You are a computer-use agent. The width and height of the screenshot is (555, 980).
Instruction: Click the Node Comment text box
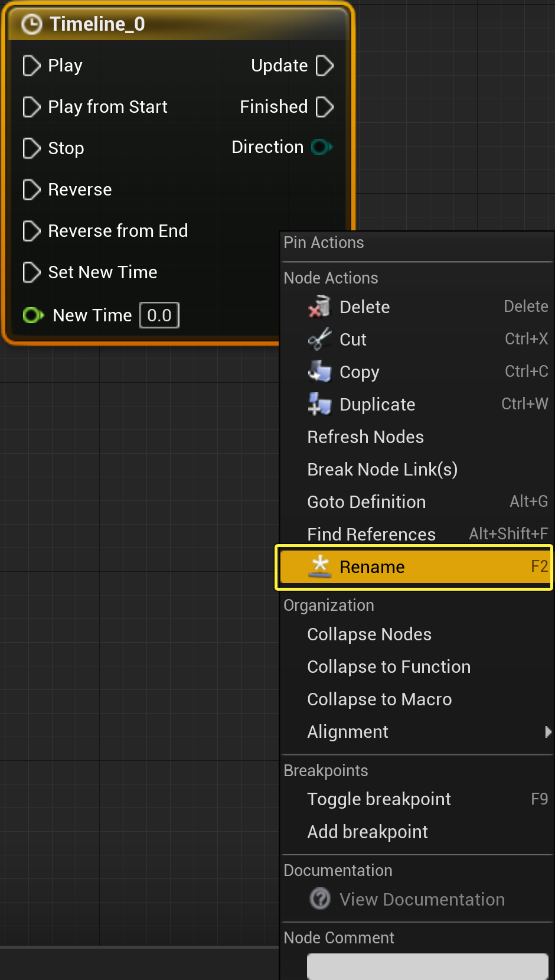pos(427,966)
